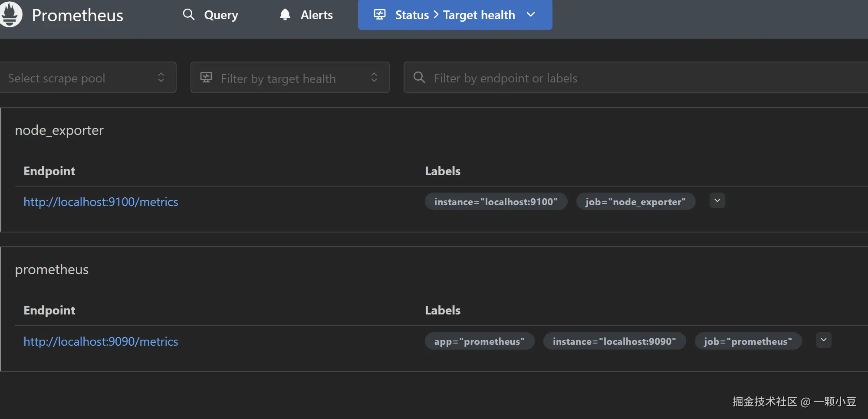868x419 pixels.
Task: Click the Status monitor icon in navbar
Action: pos(380,15)
